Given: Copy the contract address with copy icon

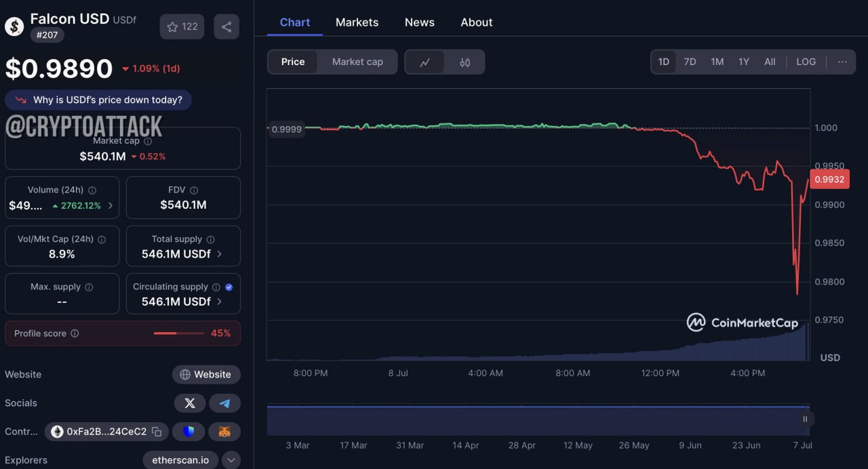Looking at the screenshot, I should (157, 432).
